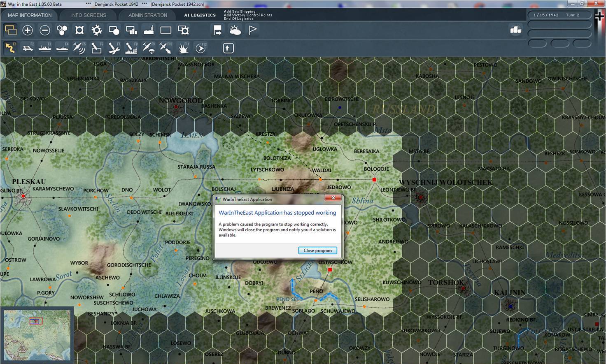Click the date and turn display

(559, 15)
